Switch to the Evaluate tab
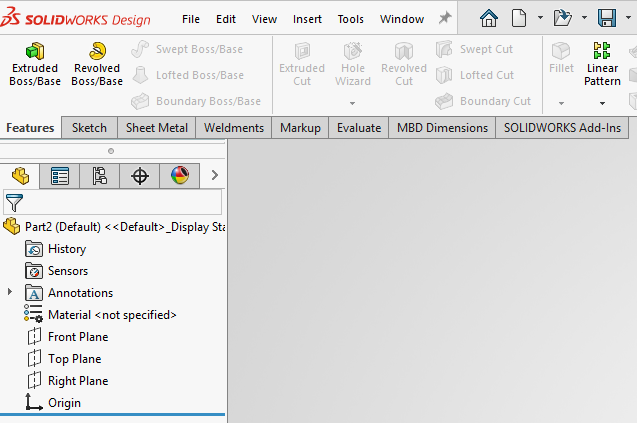The image size is (637, 423). (x=359, y=128)
